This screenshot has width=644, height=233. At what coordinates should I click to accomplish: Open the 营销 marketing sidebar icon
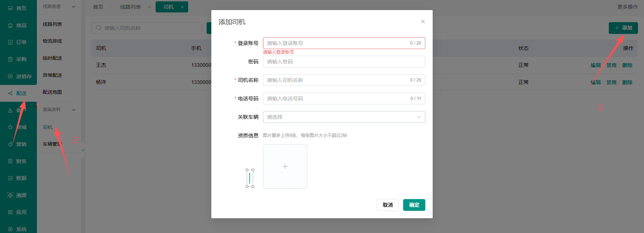(x=10, y=144)
